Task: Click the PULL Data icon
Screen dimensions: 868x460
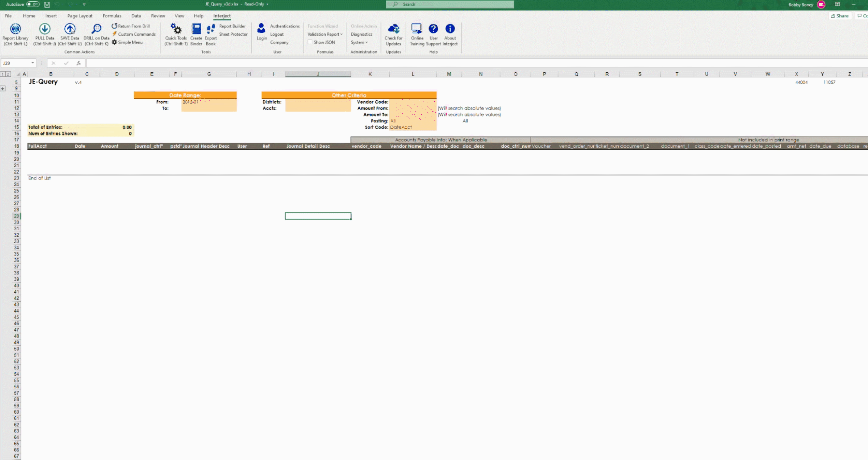Action: (45, 29)
